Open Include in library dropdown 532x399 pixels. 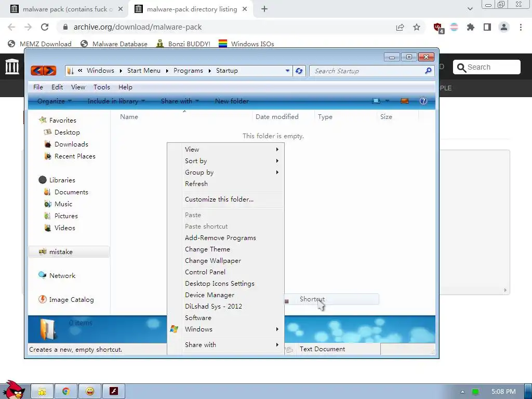pyautogui.click(x=116, y=101)
